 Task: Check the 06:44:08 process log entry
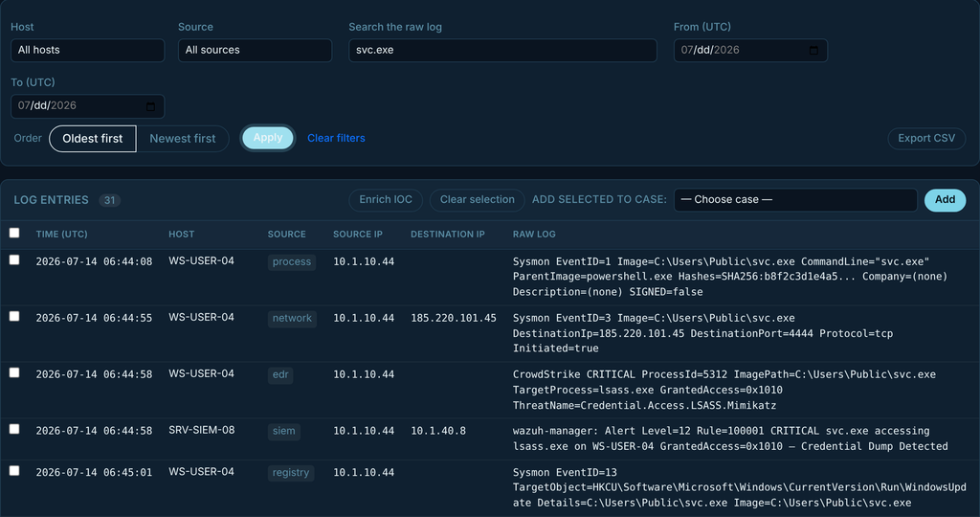tap(14, 260)
